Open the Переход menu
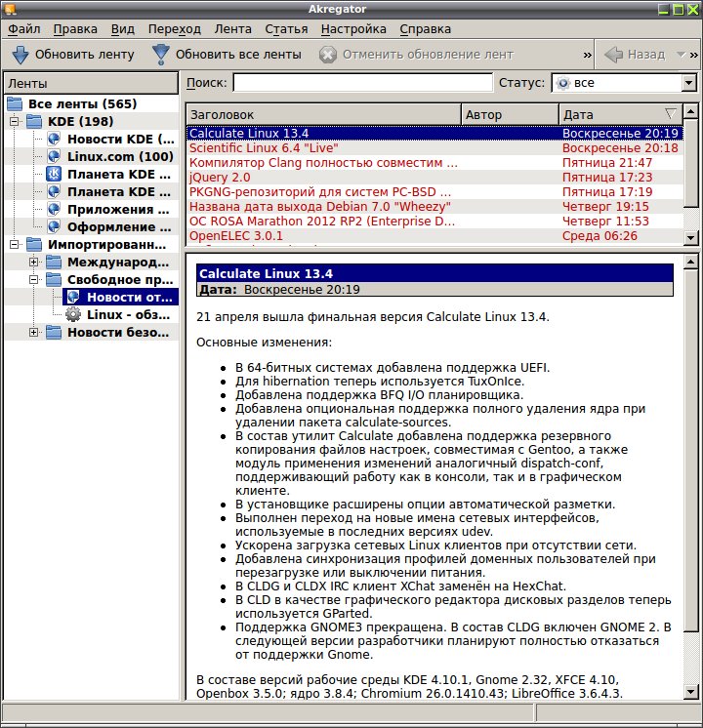Screen dimensions: 703x728 [x=175, y=28]
